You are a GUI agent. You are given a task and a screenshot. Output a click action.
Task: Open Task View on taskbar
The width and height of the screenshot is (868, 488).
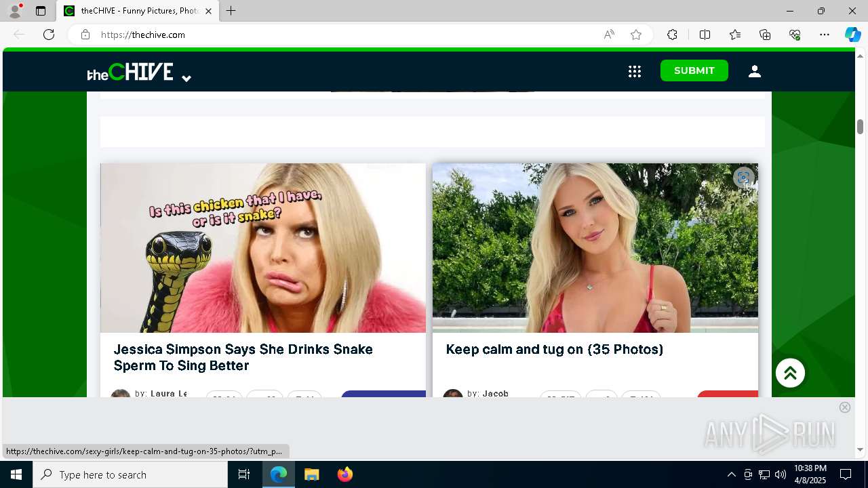tap(244, 474)
